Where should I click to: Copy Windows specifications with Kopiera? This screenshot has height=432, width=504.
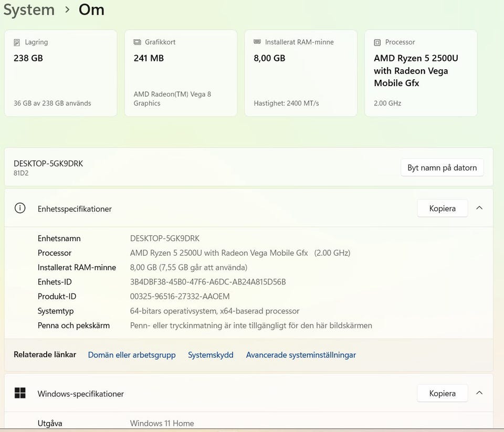coord(442,393)
